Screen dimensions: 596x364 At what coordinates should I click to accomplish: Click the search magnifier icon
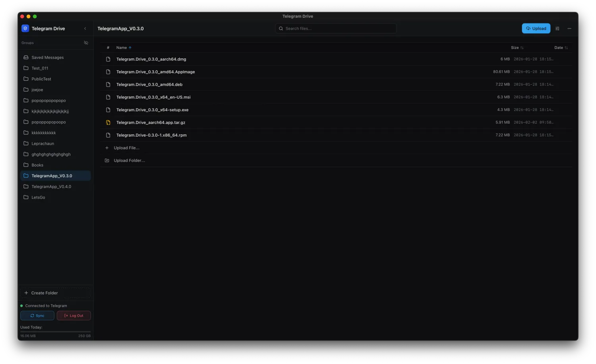click(281, 29)
